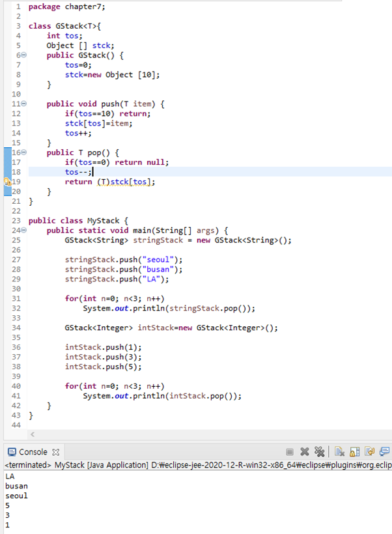Place cursor in 'package chapter7;' line
Screen dimensions: 392x534
(67, 7)
